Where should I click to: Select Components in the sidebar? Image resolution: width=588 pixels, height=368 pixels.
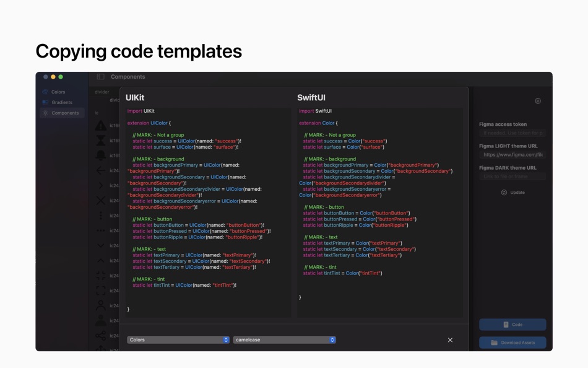click(62, 113)
